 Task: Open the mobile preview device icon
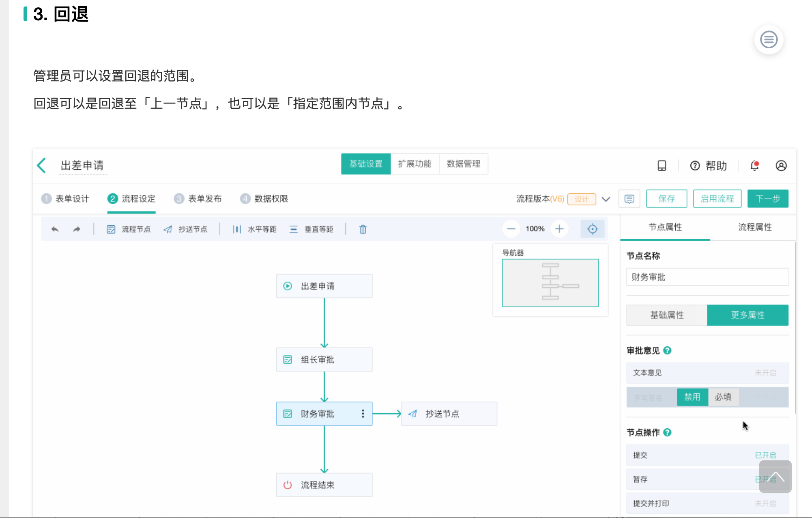(x=662, y=166)
